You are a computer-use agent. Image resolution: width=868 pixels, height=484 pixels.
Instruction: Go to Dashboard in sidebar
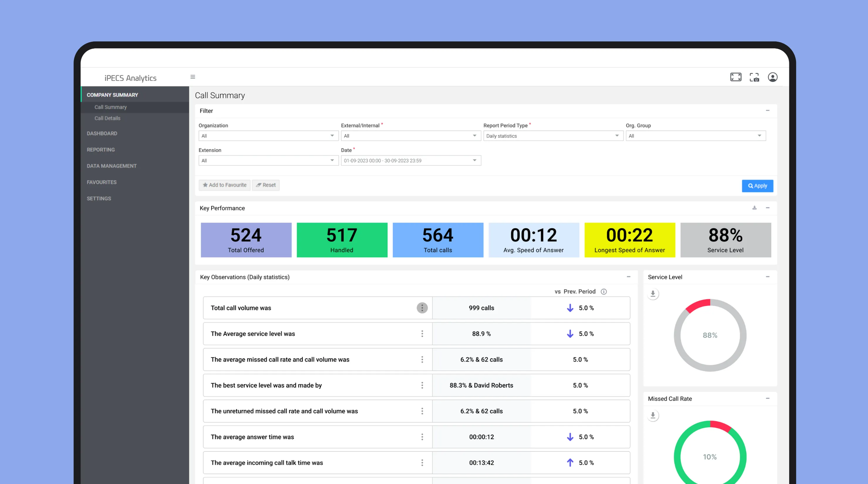point(102,133)
